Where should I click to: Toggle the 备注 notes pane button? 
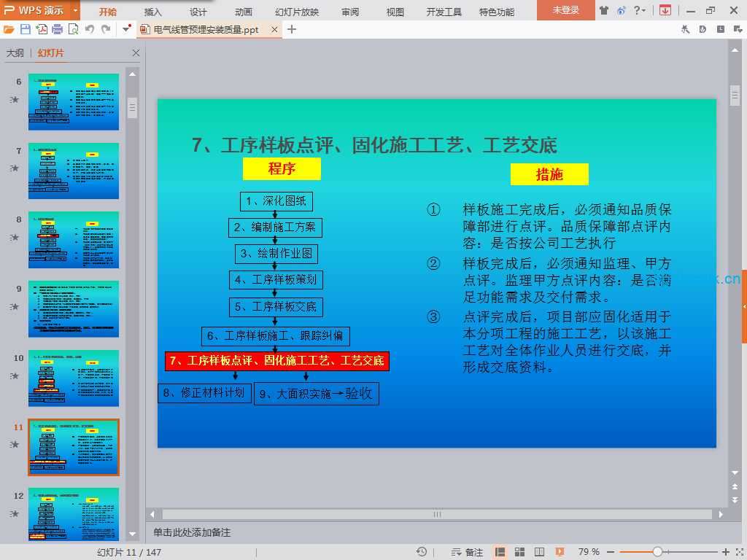pyautogui.click(x=467, y=552)
